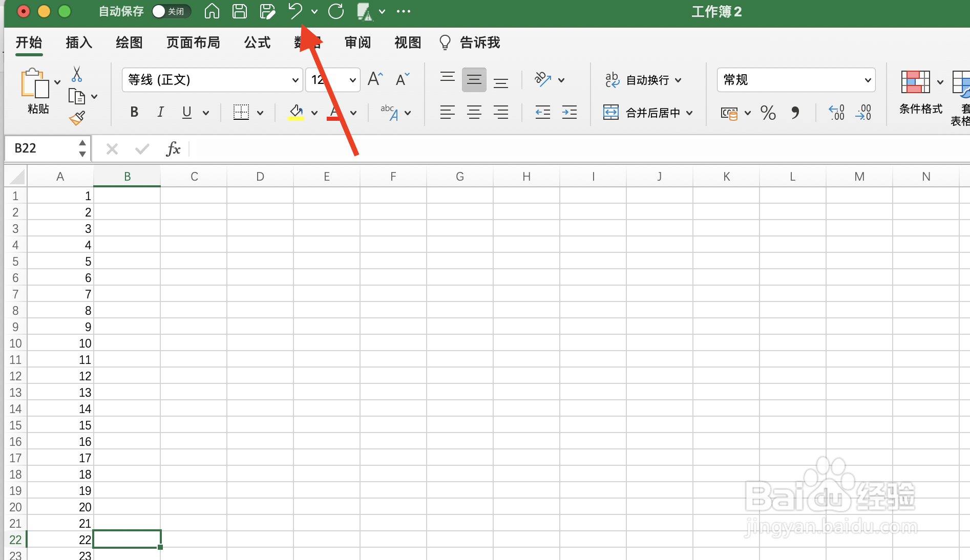Select the Bold formatting icon
This screenshot has height=560, width=970.
coord(134,112)
